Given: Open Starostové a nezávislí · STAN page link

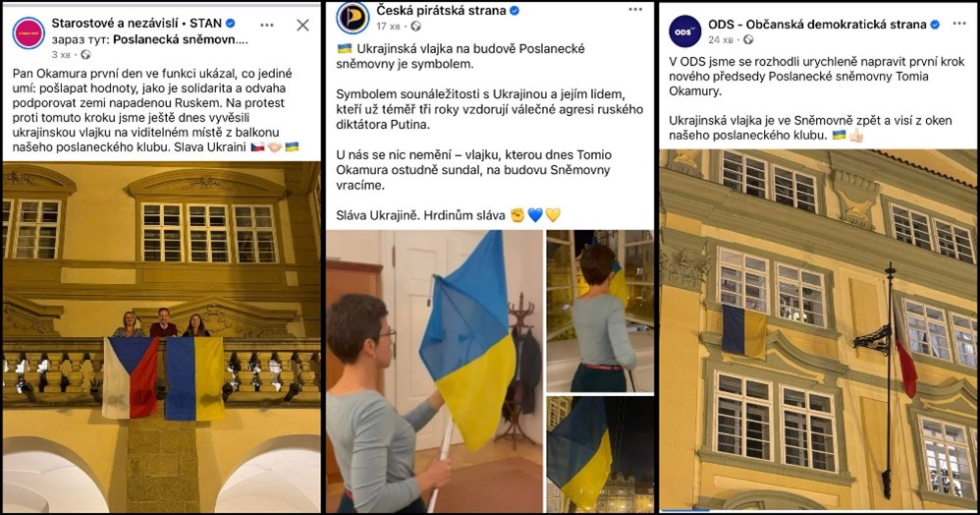Looking at the screenshot, I should [x=136, y=24].
